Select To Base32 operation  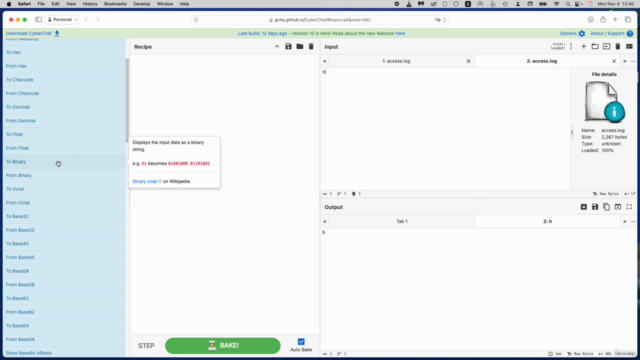[x=65, y=216]
